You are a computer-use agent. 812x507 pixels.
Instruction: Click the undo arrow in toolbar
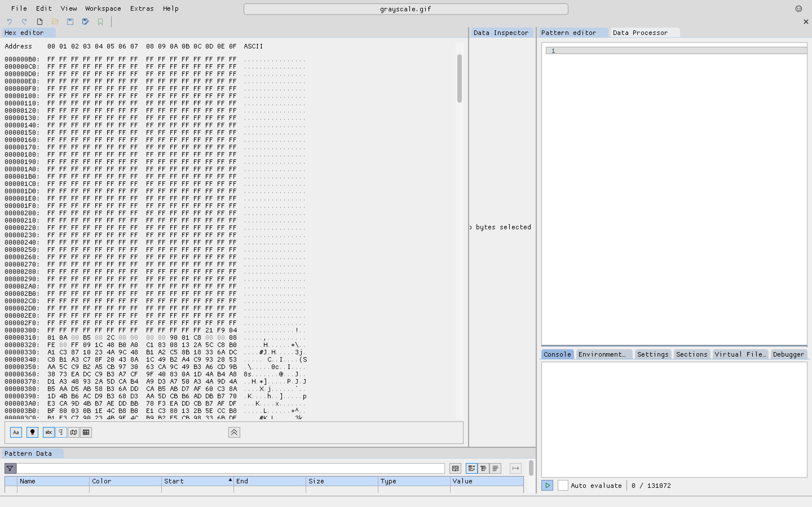9,22
